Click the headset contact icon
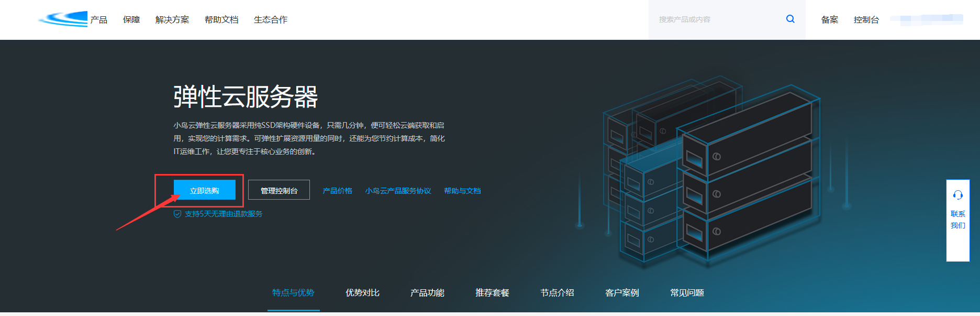Screen dimensions: 980x316 click(x=958, y=195)
